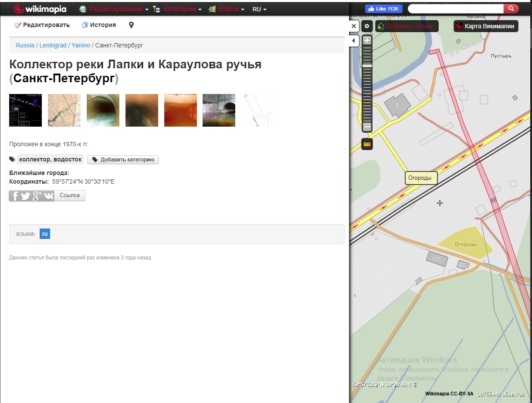
Task: Open the История tab
Action: [99, 25]
